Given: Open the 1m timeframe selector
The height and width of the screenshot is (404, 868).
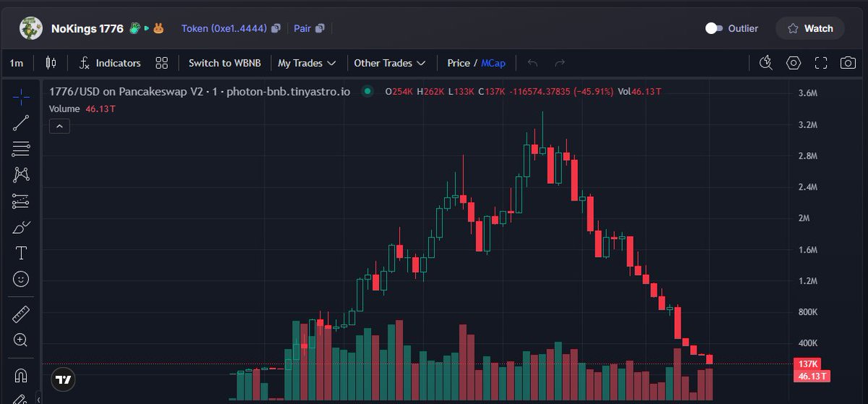Looking at the screenshot, I should point(16,63).
